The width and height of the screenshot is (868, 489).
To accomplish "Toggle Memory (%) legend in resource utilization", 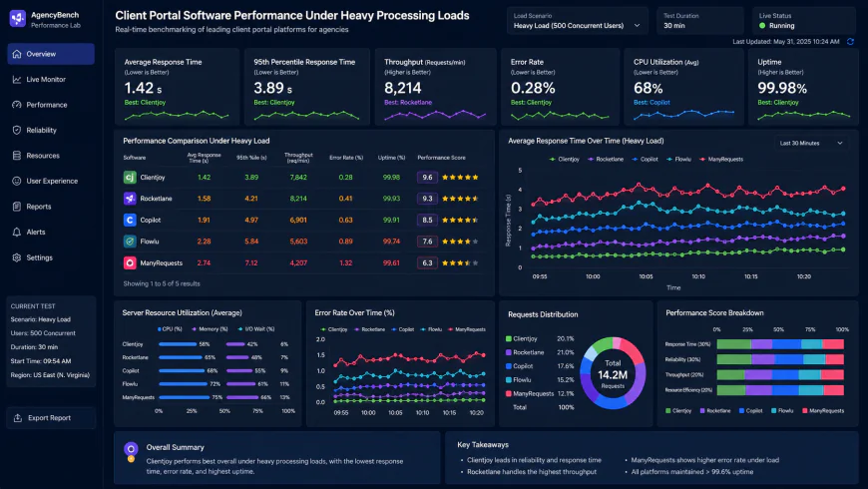I will 210,329.
